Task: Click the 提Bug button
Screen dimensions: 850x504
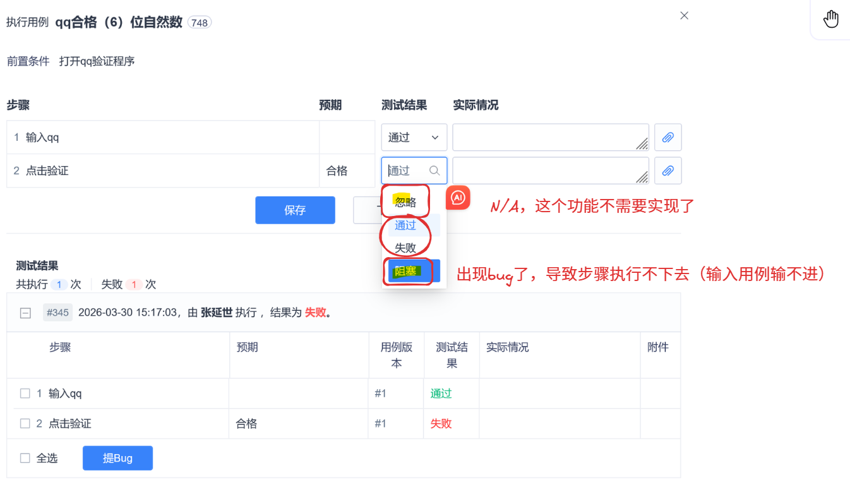Action: pos(117,457)
